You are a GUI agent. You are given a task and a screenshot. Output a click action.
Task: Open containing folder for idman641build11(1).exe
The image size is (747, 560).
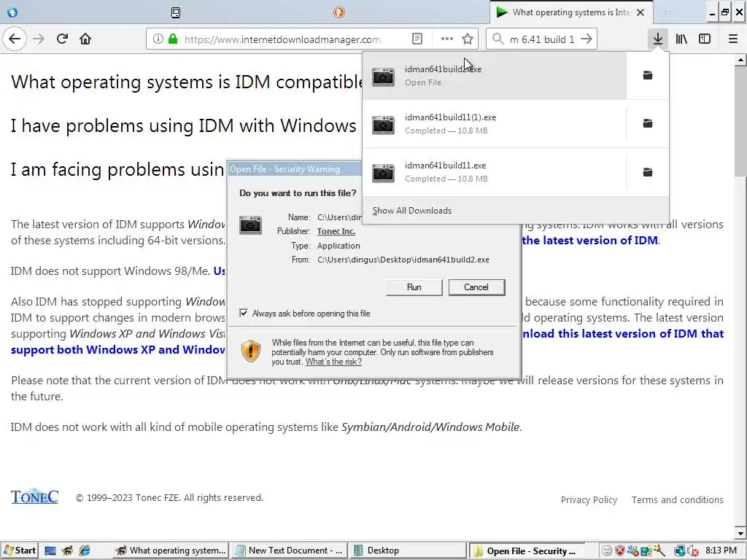[648, 124]
